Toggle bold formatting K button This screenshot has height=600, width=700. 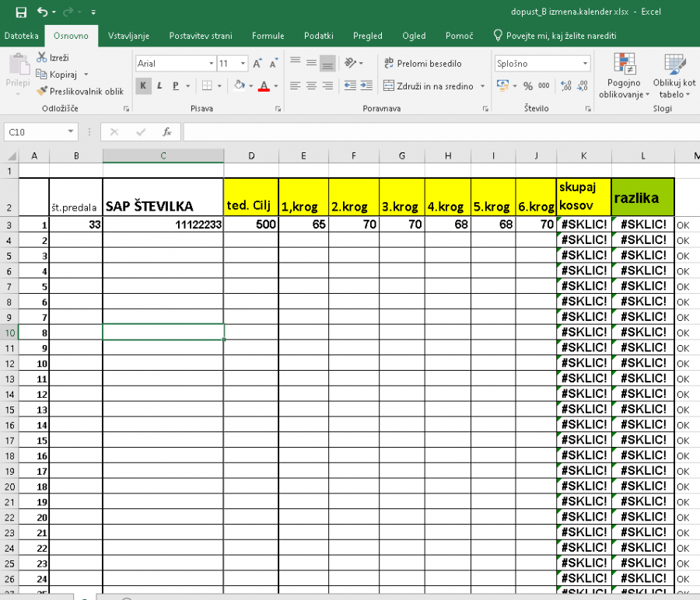pyautogui.click(x=143, y=86)
